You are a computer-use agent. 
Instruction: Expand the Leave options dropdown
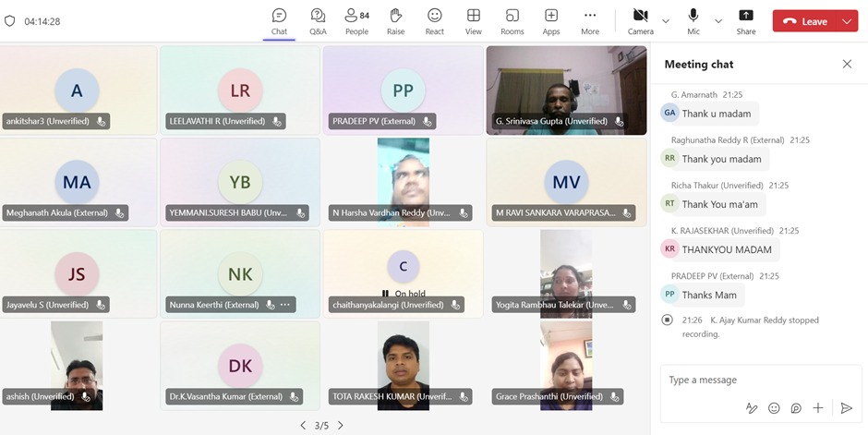[x=847, y=21]
